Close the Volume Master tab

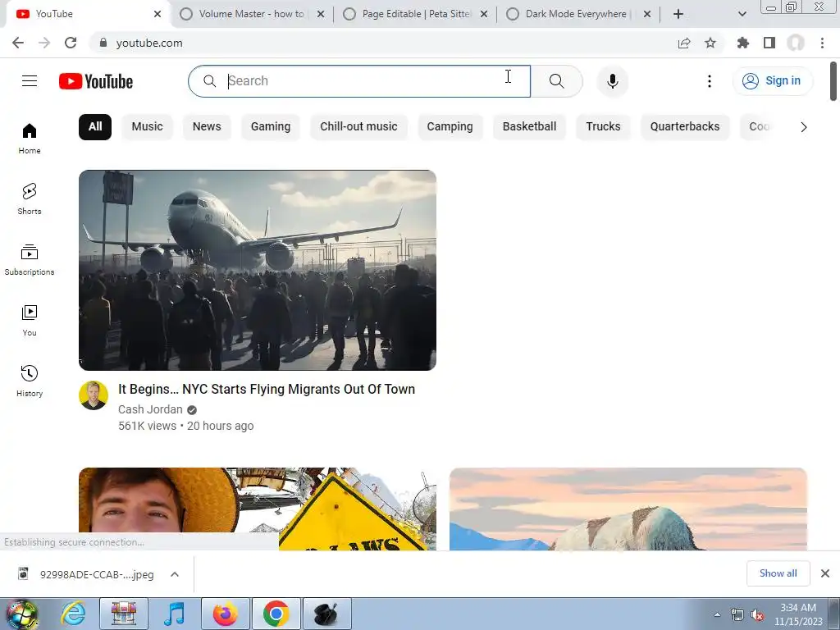321,15
